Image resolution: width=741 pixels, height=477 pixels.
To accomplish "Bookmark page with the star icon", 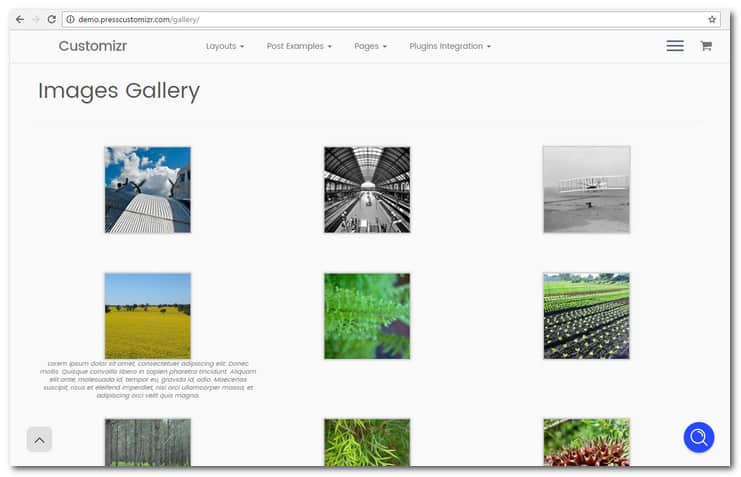I will click(x=712, y=19).
